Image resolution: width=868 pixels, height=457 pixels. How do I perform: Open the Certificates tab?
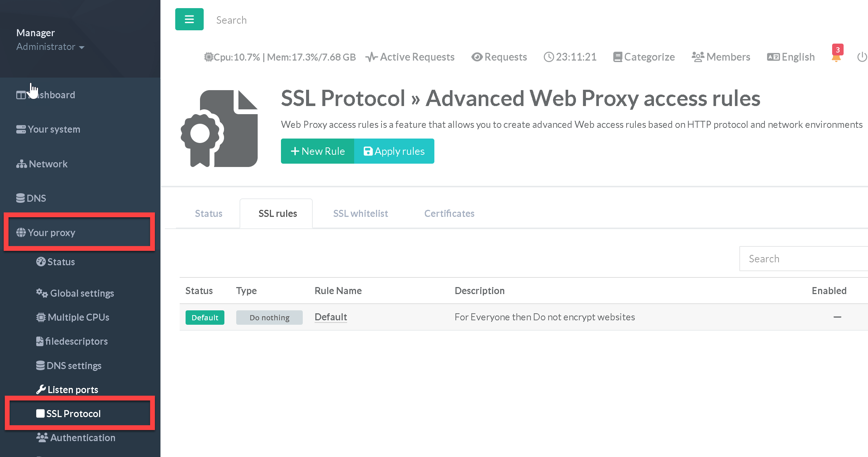pyautogui.click(x=449, y=214)
